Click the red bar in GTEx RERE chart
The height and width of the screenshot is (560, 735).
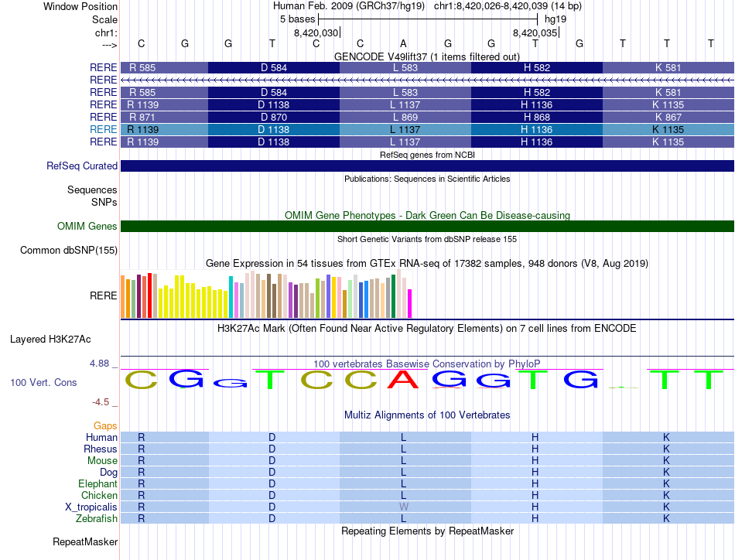pos(149,295)
